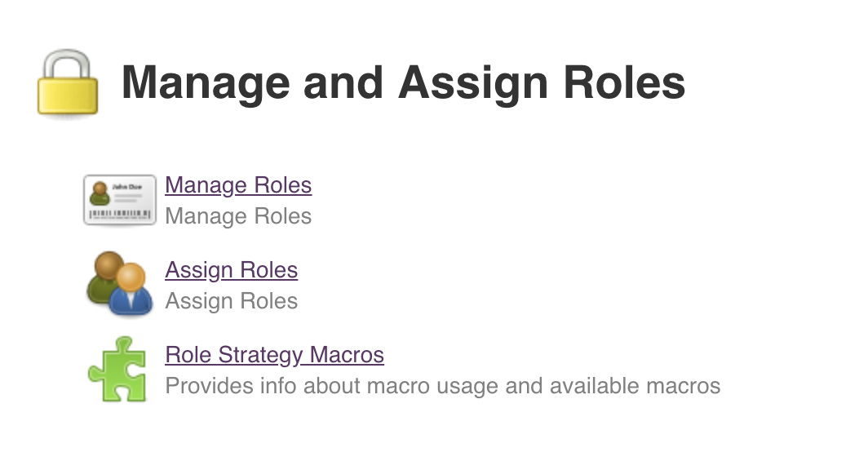Click the macro usage description text

point(442,385)
